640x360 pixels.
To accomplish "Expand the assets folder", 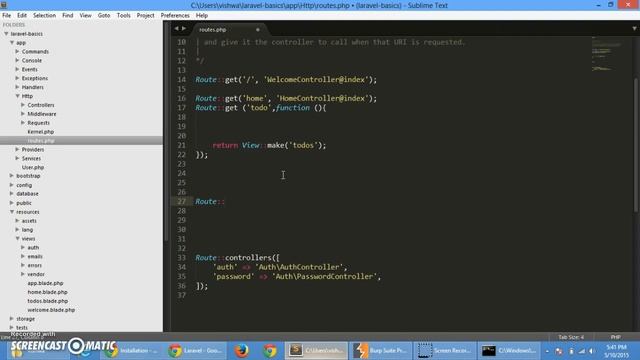I will 17,221.
